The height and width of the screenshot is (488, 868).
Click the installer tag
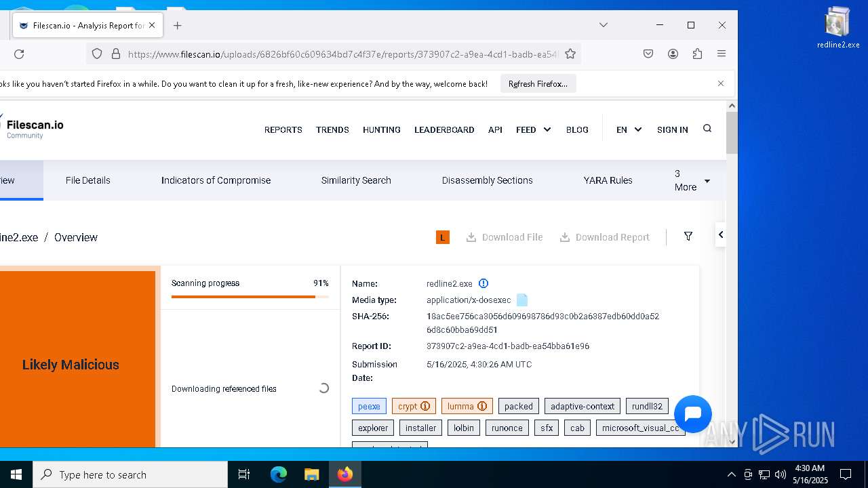tap(421, 428)
